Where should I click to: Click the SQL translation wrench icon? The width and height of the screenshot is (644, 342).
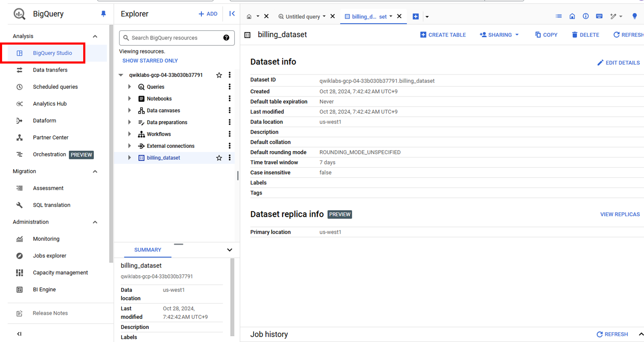(x=19, y=205)
